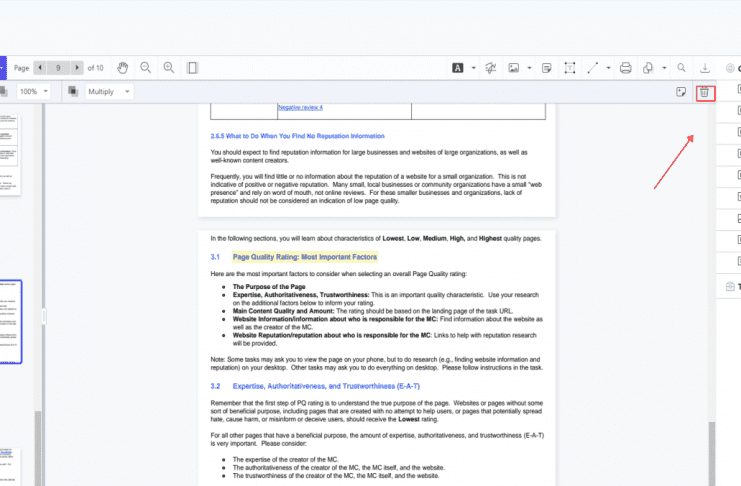Viewport: 741px width, 486px height.
Task: Click the blend mode icon beside Multiply
Action: [73, 91]
